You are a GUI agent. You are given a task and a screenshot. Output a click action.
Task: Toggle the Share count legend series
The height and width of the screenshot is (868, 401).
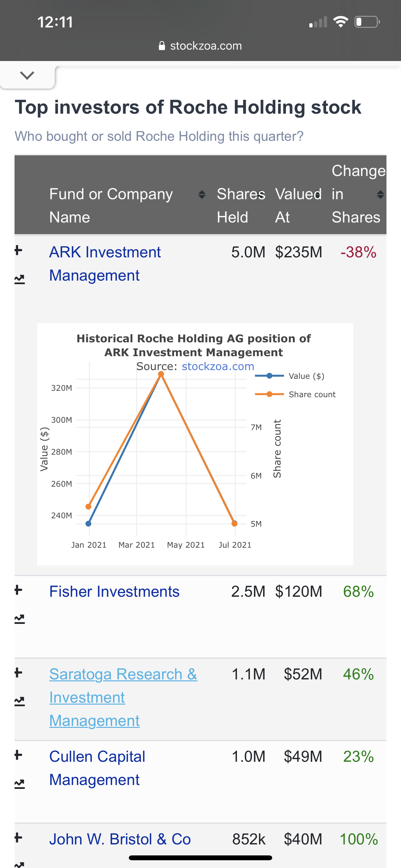pos(295,394)
